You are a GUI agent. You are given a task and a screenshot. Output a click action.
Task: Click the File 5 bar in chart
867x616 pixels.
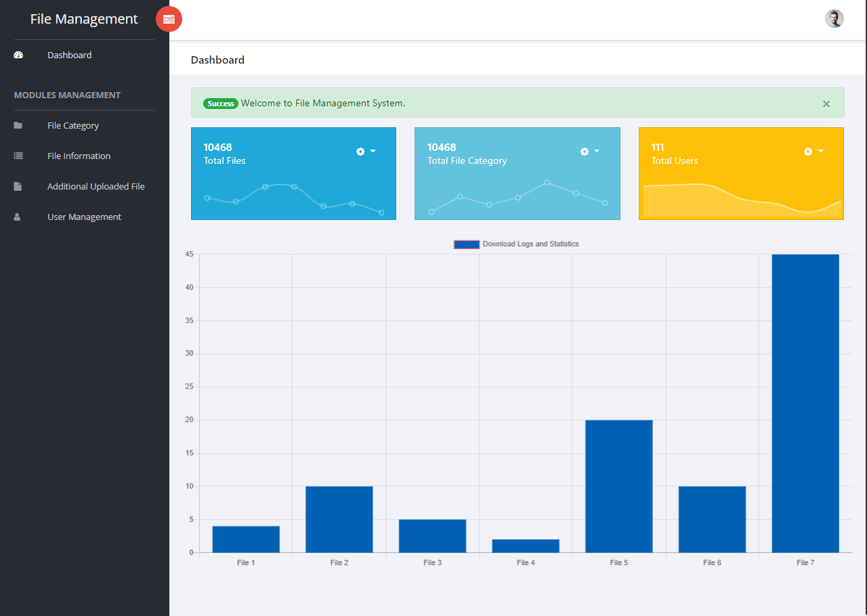pos(619,487)
